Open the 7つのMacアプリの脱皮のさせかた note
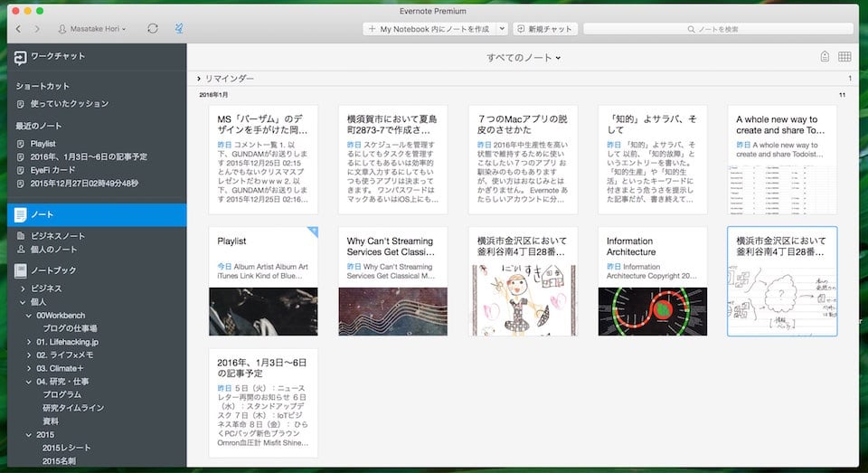 pyautogui.click(x=524, y=159)
